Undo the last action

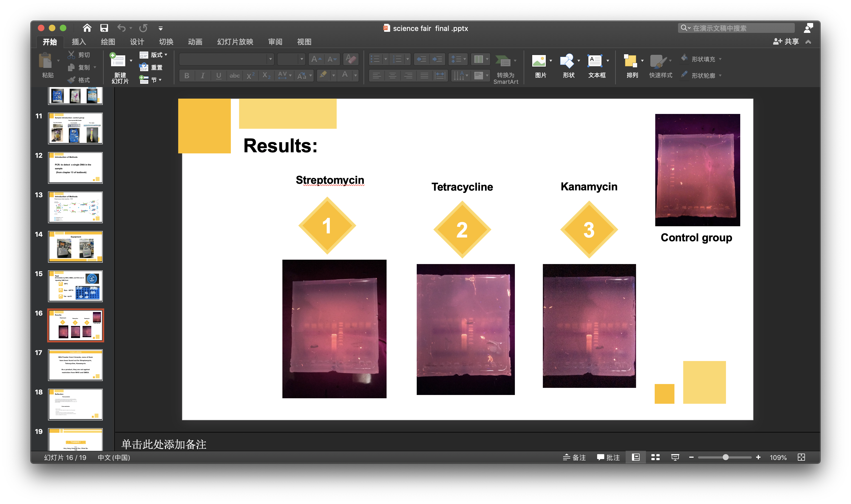(x=121, y=28)
